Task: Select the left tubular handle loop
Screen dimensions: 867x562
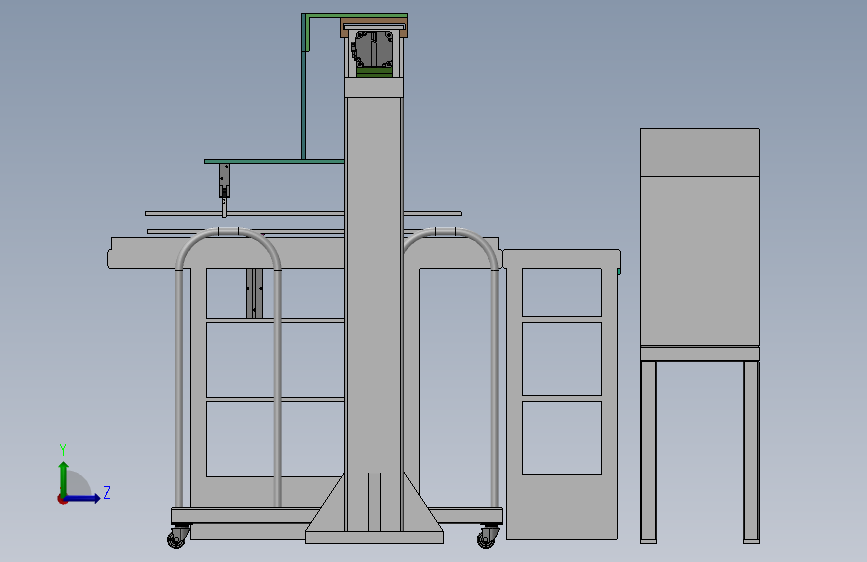Action: click(x=228, y=365)
